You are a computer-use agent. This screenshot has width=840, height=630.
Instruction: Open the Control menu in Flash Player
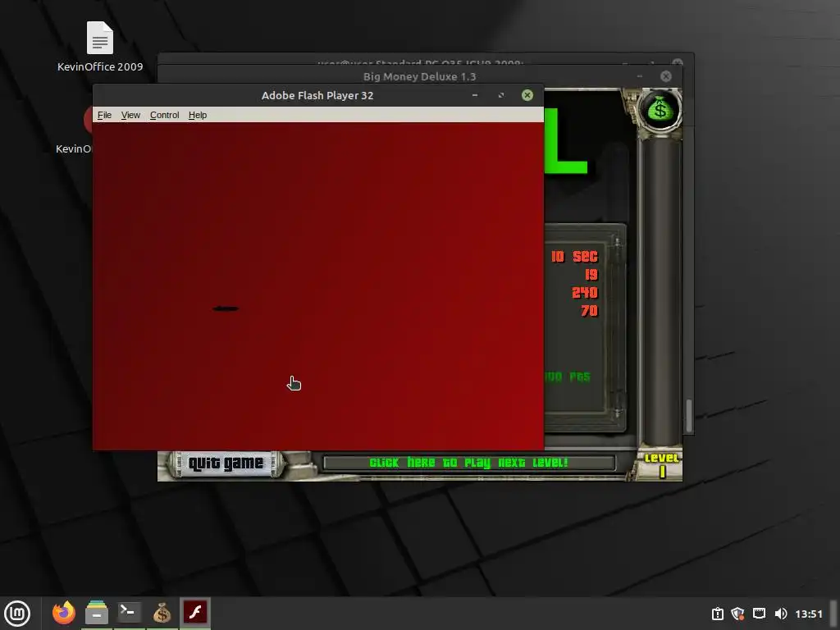(x=164, y=115)
